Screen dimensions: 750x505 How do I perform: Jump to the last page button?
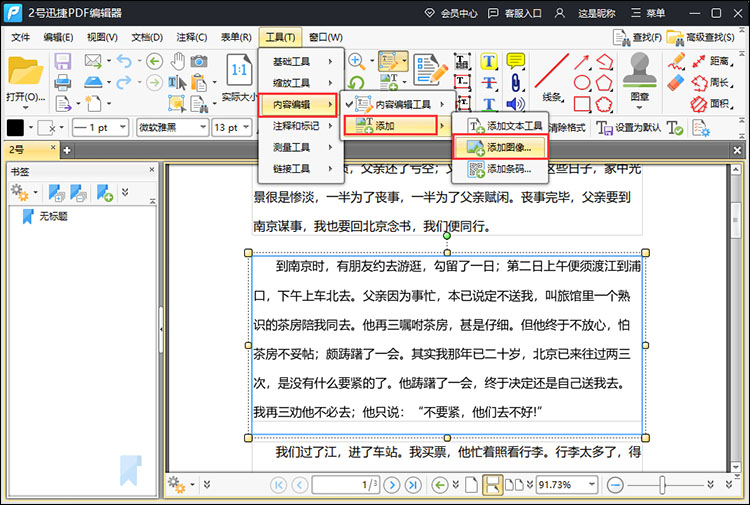coord(413,485)
